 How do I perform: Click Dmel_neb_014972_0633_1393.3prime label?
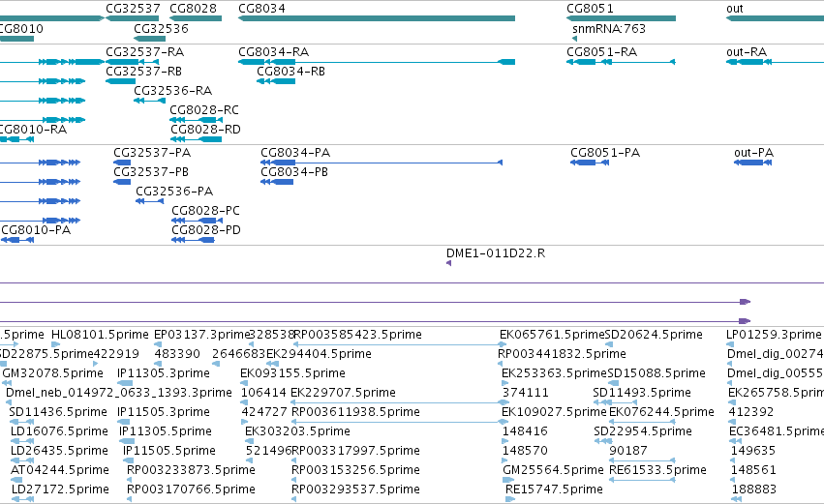[119, 393]
